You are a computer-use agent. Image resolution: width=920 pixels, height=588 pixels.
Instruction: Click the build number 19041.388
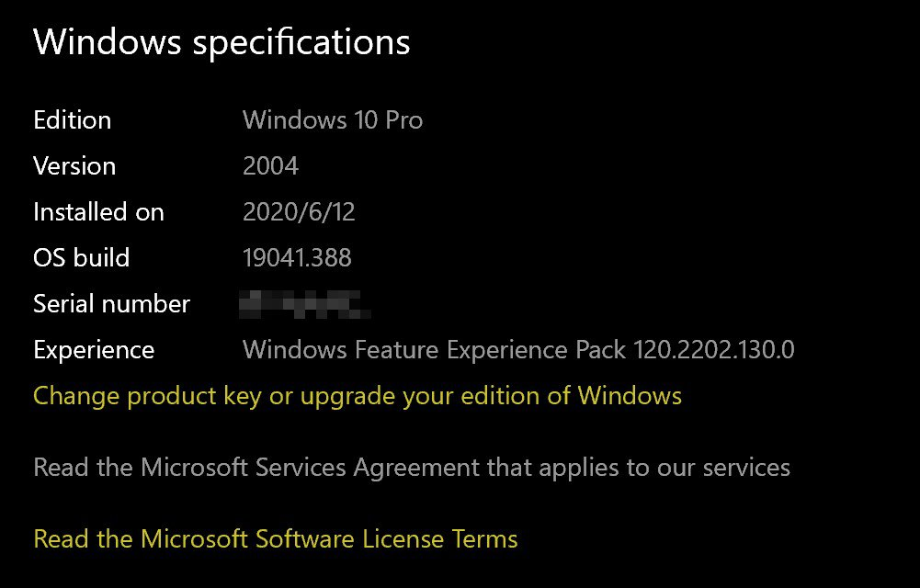pos(297,258)
